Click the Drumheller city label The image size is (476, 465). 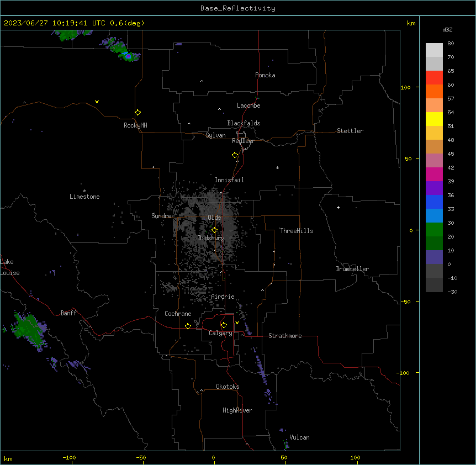coord(352,269)
